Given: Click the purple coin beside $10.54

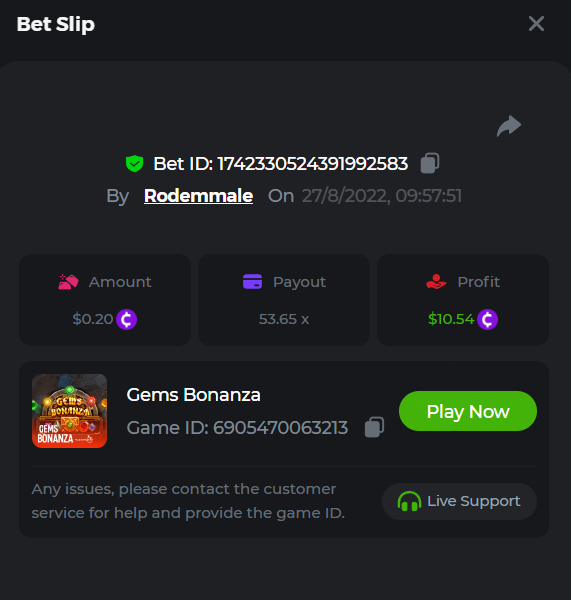Looking at the screenshot, I should 487,319.
